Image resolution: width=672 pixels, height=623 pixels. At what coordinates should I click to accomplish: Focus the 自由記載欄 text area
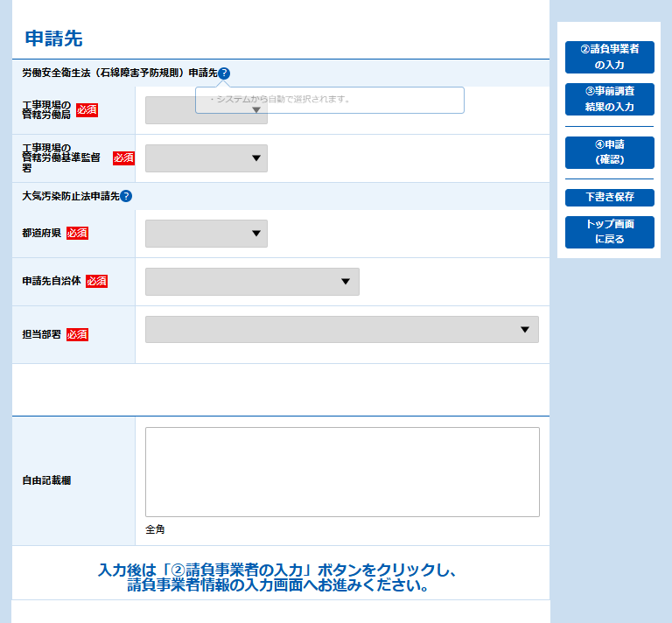point(342,472)
